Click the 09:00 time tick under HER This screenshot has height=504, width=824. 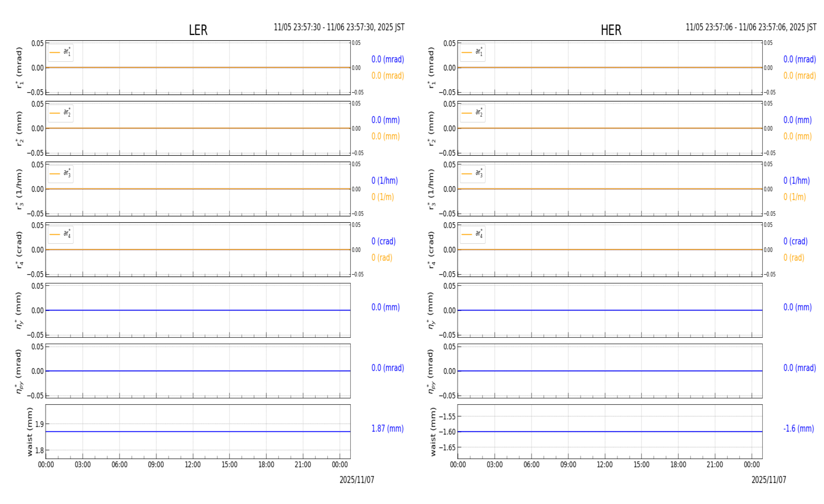pos(568,465)
